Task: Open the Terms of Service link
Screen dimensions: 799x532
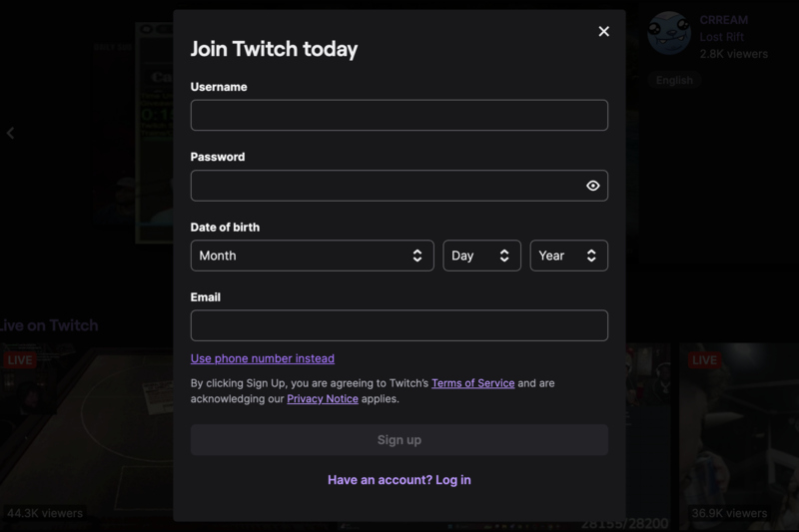Action: [472, 383]
